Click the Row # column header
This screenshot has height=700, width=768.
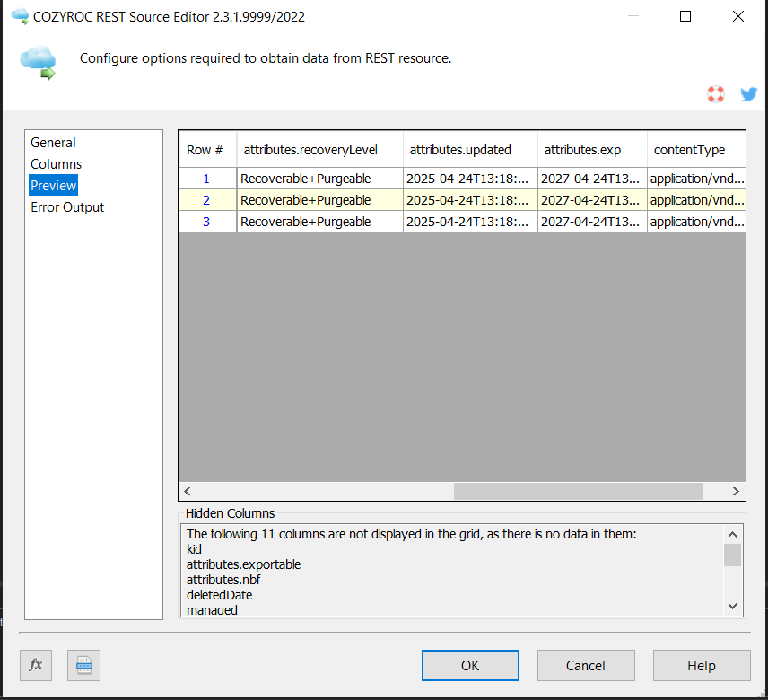tap(207, 150)
